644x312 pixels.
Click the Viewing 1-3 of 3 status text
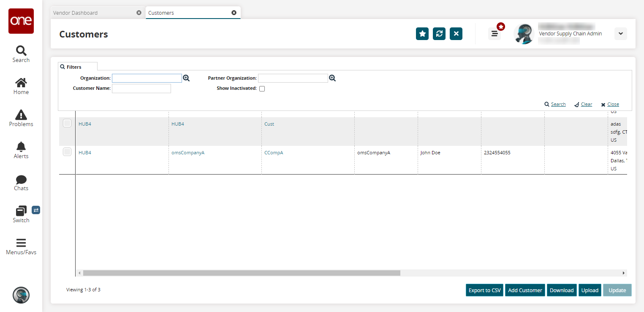pyautogui.click(x=83, y=290)
